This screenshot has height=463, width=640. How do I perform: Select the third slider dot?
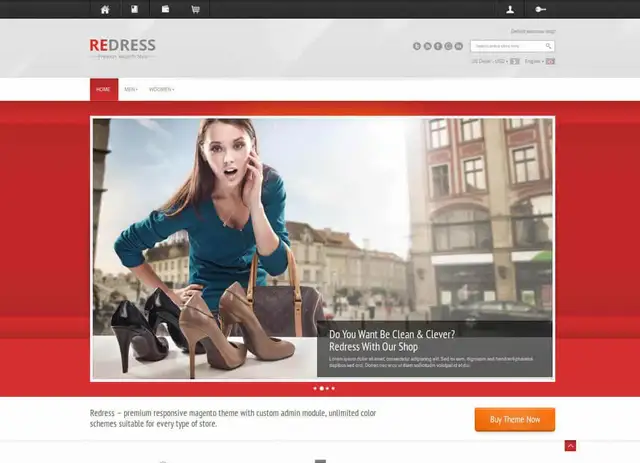click(327, 388)
